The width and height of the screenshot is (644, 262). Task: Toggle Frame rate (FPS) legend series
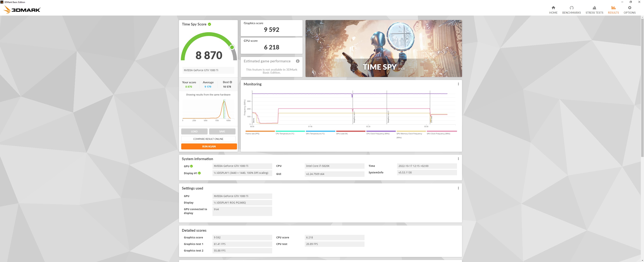point(260,133)
